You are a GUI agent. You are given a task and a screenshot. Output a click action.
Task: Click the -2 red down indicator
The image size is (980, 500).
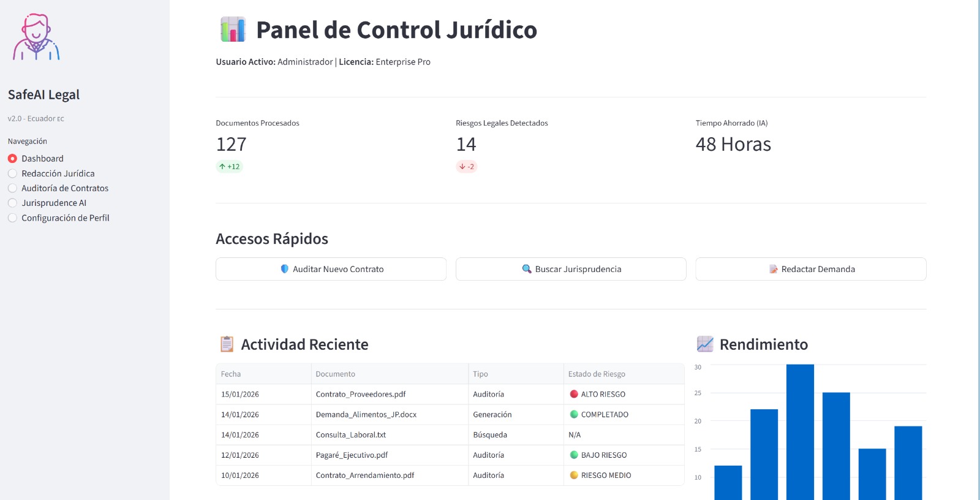(466, 167)
